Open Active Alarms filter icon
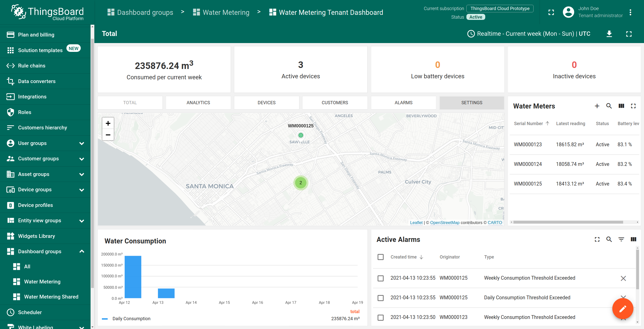Image resolution: width=644 pixels, height=329 pixels. (x=621, y=239)
